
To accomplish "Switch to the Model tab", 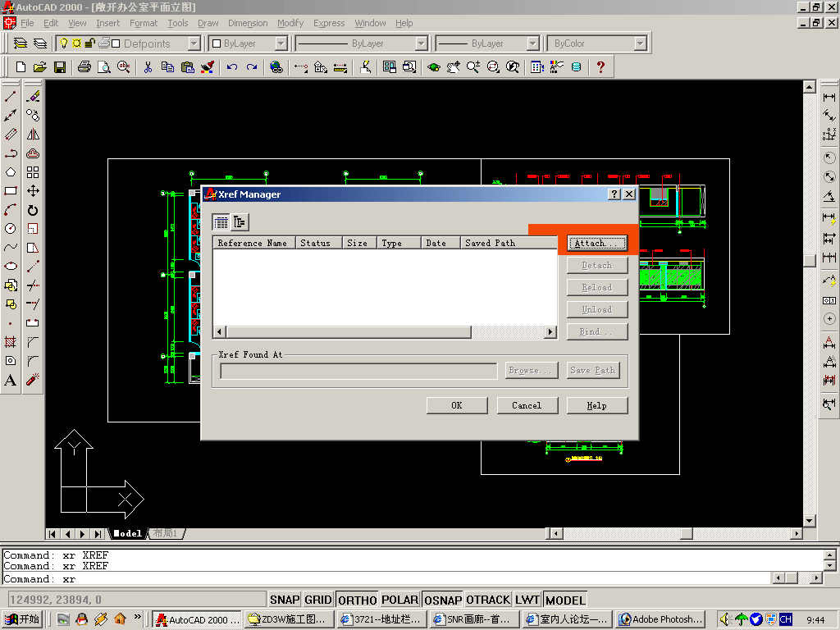I will (127, 533).
